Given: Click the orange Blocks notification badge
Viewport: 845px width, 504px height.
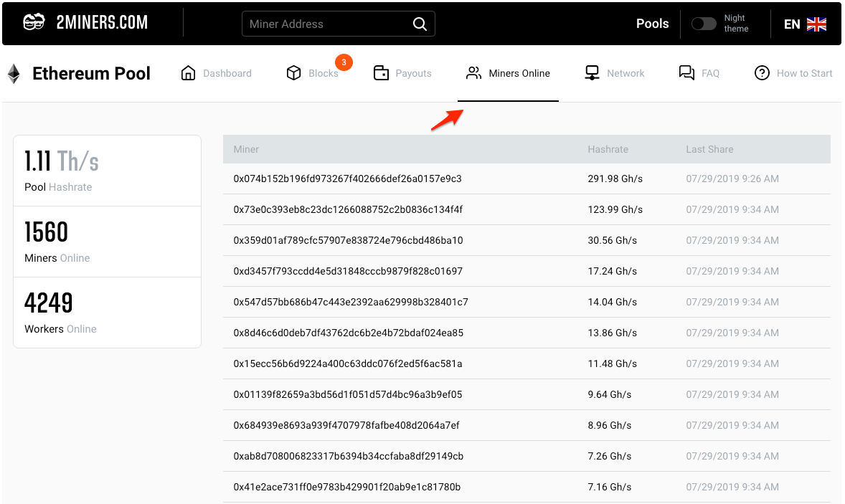Looking at the screenshot, I should 344,62.
